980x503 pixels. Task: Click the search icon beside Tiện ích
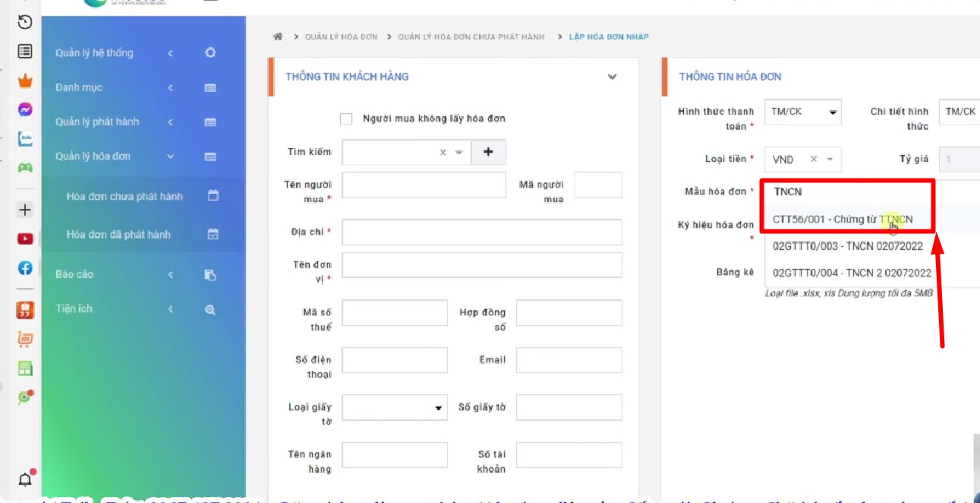[210, 309]
